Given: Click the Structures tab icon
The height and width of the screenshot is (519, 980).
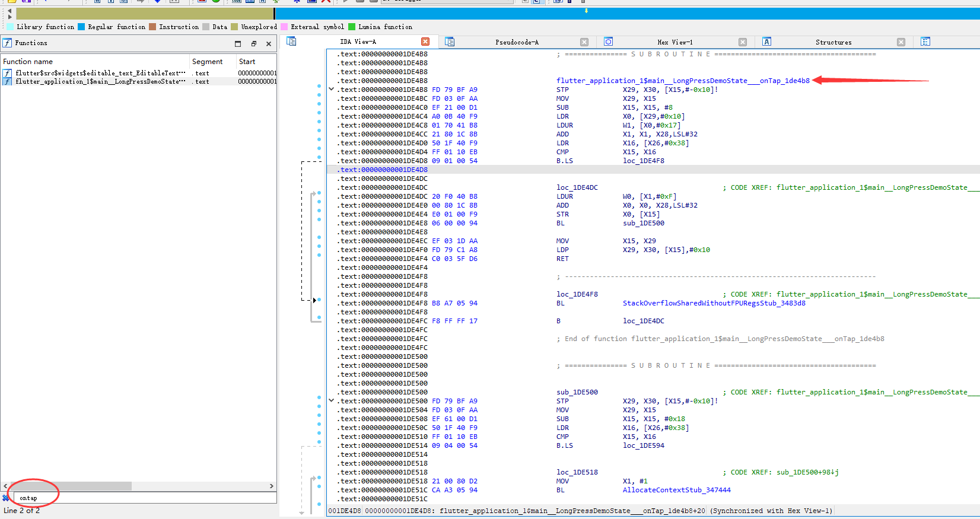Looking at the screenshot, I should 766,42.
